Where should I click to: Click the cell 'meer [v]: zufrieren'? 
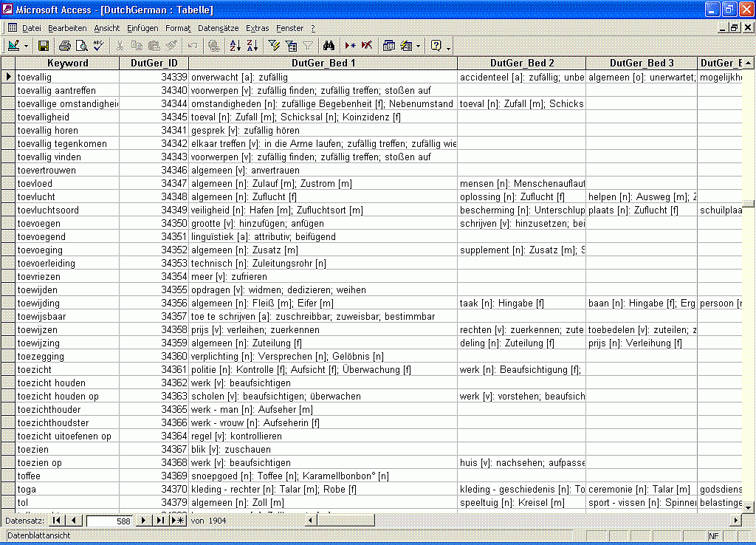(x=323, y=277)
